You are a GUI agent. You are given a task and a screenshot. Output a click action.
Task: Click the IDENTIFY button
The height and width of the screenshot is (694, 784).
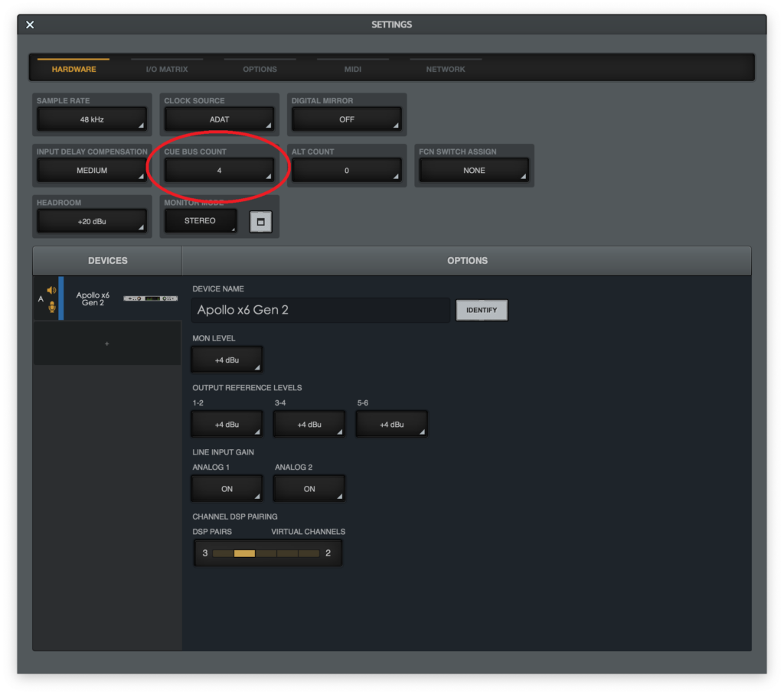pyautogui.click(x=482, y=310)
